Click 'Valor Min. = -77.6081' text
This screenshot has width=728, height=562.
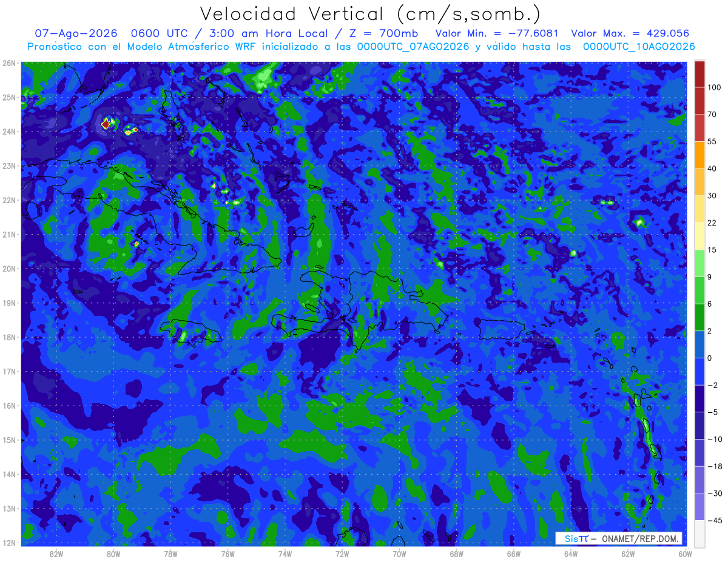[497, 33]
